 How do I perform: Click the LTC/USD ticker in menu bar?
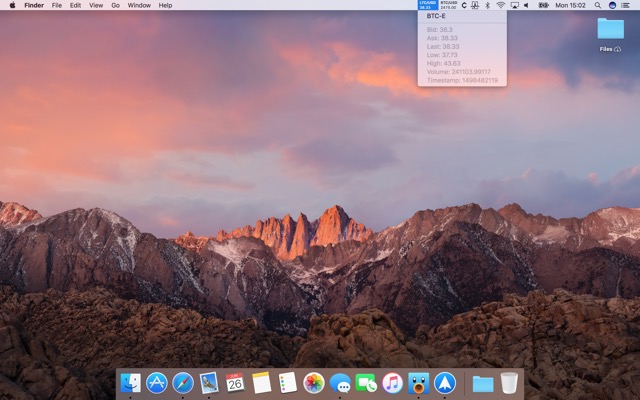[x=428, y=5]
